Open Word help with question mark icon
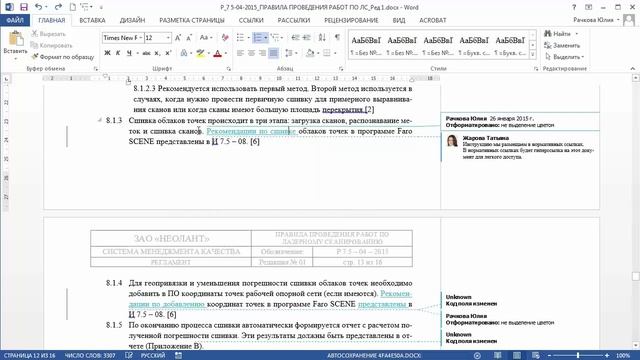The image size is (640, 360). pyautogui.click(x=574, y=7)
